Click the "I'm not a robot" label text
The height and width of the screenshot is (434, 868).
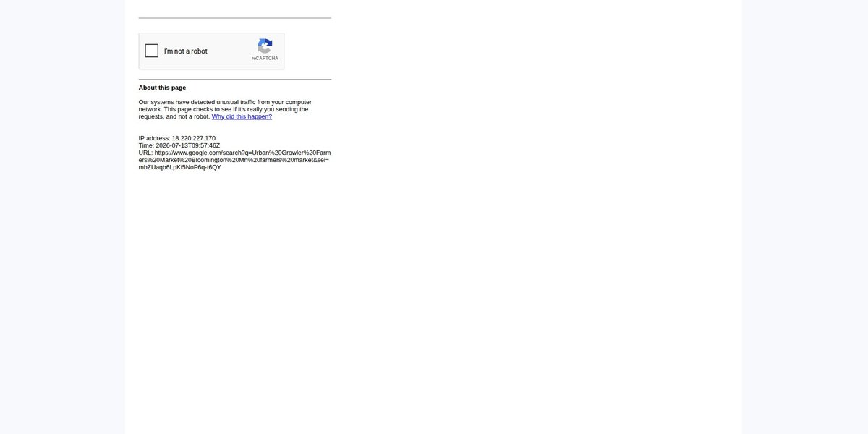click(185, 51)
